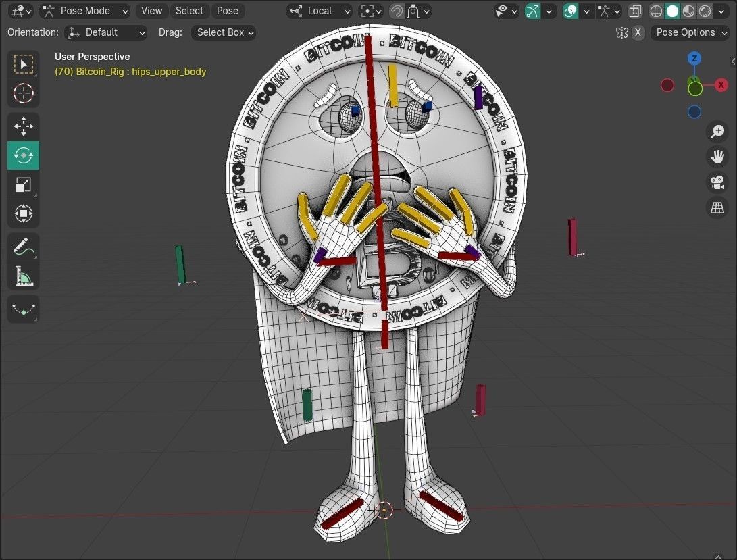Click the dark red negative X gizmo ball

pos(667,85)
